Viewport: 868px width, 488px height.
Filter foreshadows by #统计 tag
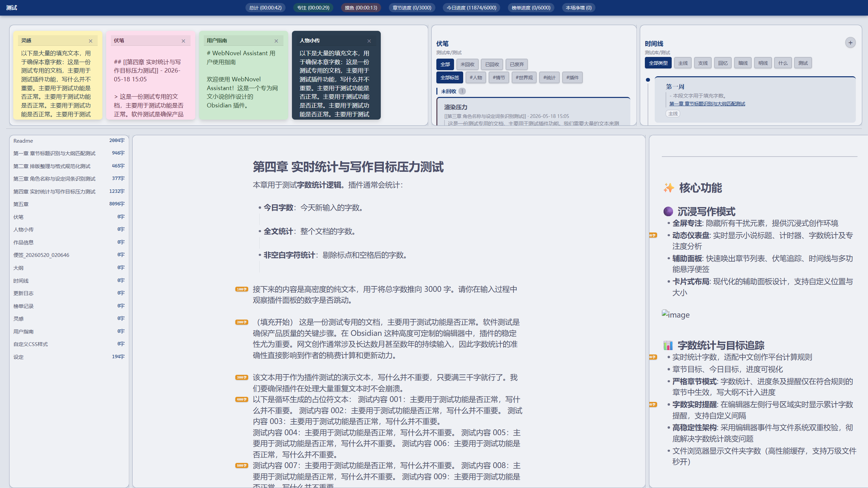[549, 78]
